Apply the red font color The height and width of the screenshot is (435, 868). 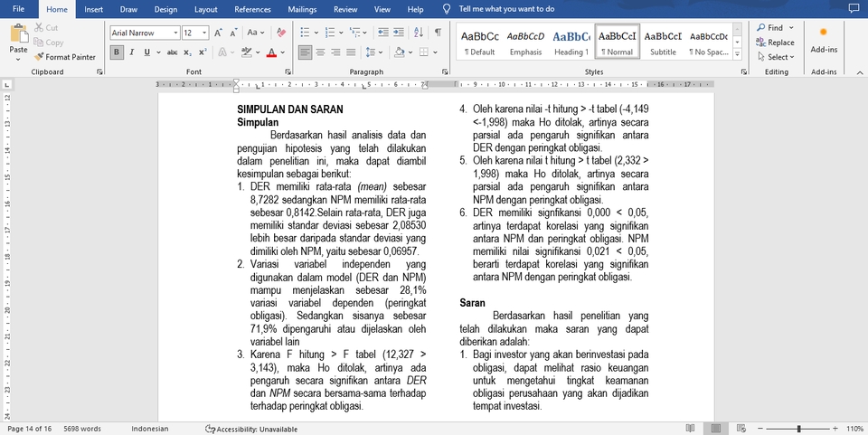coord(271,52)
